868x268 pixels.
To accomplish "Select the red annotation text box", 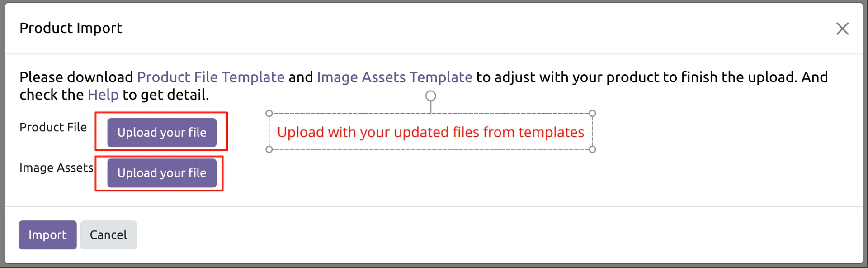I will 430,132.
